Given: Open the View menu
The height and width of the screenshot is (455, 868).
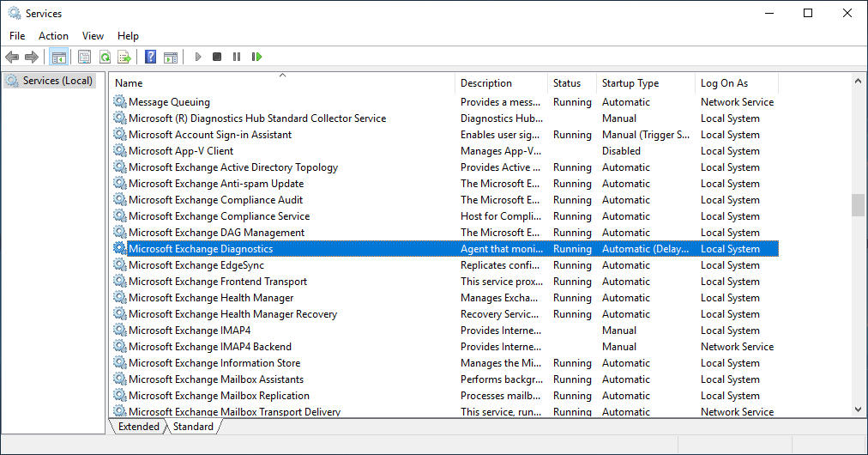Looking at the screenshot, I should pyautogui.click(x=93, y=35).
